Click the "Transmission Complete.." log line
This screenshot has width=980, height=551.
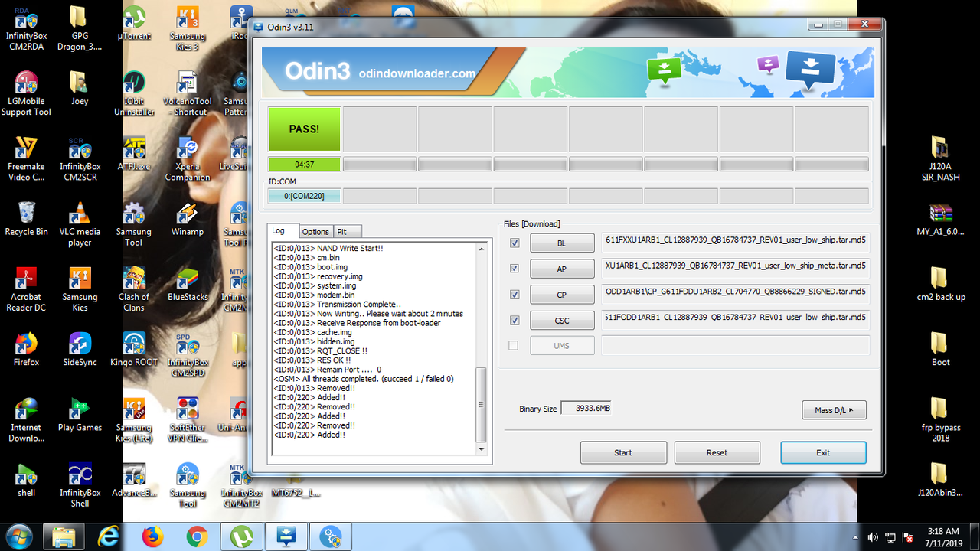point(338,304)
